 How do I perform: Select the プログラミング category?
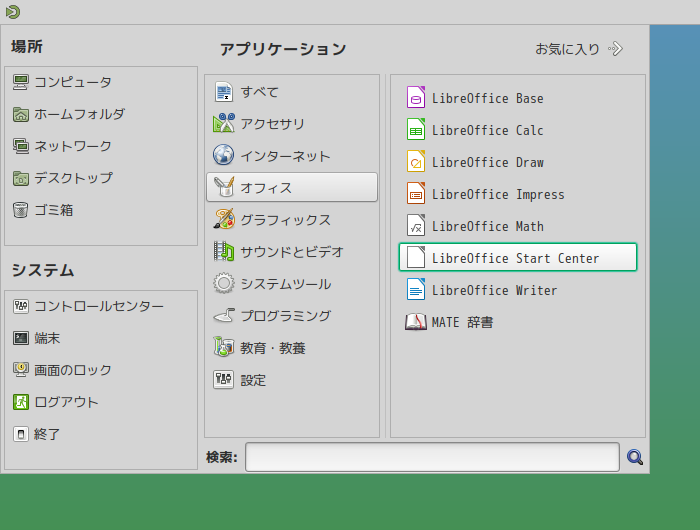coord(292,316)
